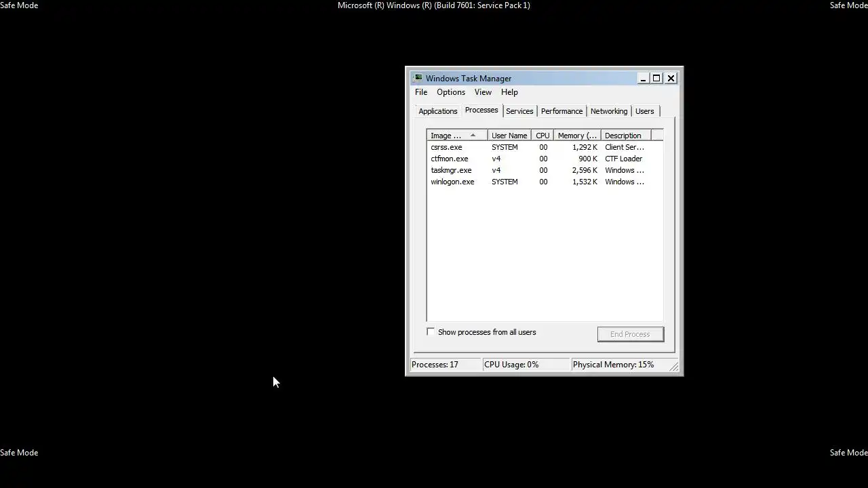Switch to the Users tab
868x488 pixels.
click(x=645, y=111)
